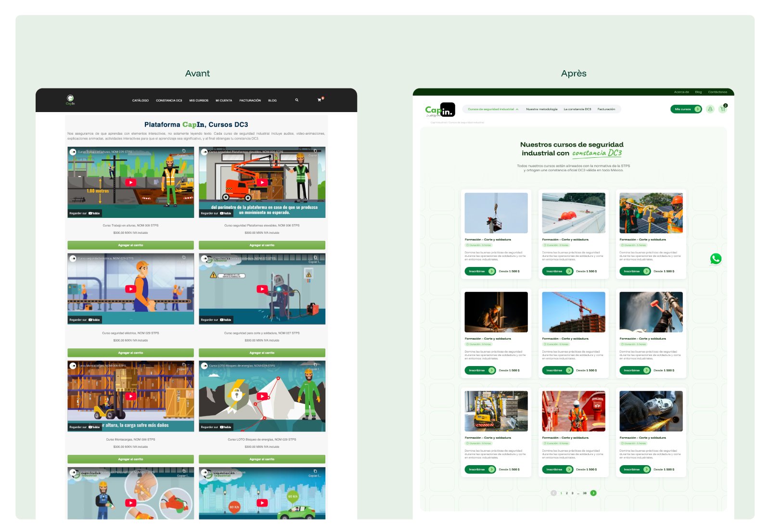Open FACTURACIÓN in the Avant navigation
This screenshot has height=532, width=770.
click(x=250, y=101)
